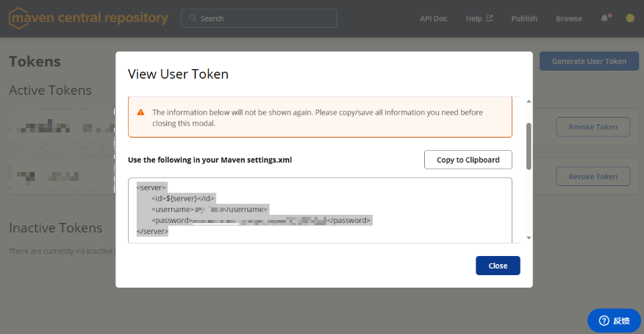
Task: Revoke the second active token
Action: (593, 177)
